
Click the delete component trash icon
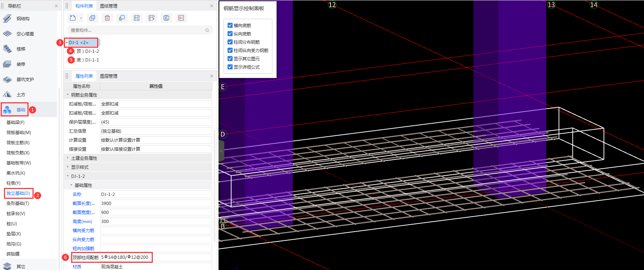click(107, 18)
